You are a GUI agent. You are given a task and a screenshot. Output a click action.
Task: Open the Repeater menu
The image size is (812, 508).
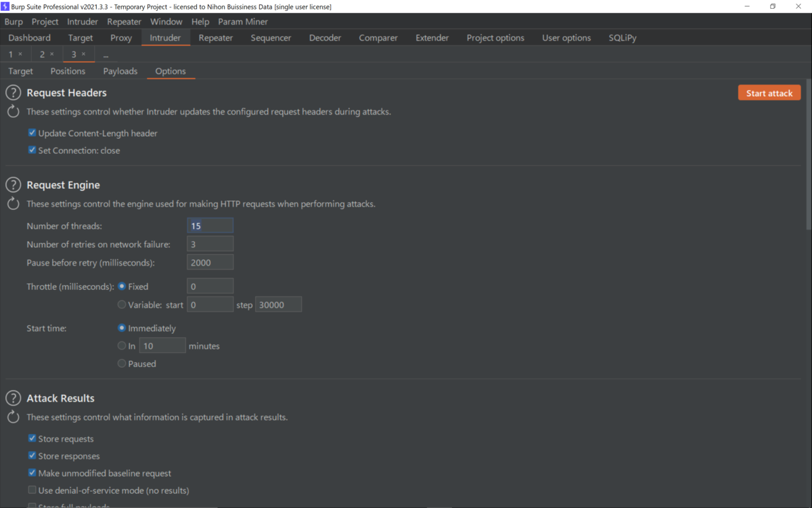tap(124, 22)
